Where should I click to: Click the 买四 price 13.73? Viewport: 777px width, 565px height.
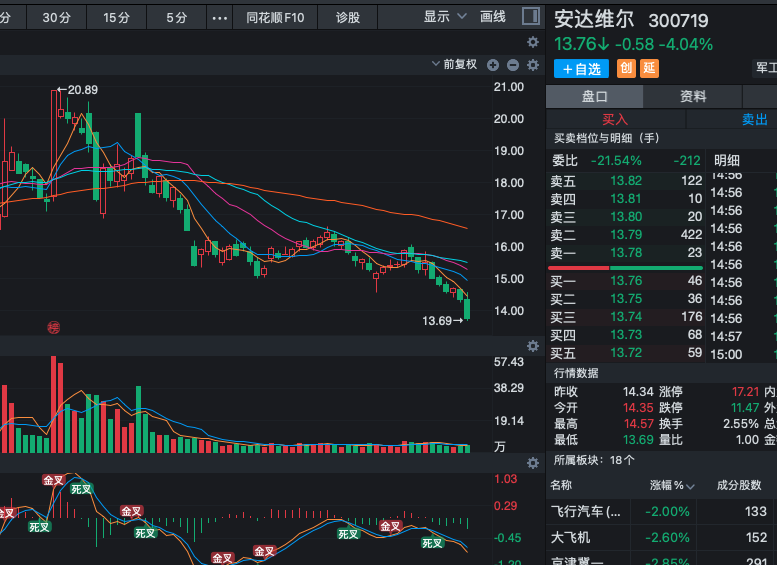(626, 335)
